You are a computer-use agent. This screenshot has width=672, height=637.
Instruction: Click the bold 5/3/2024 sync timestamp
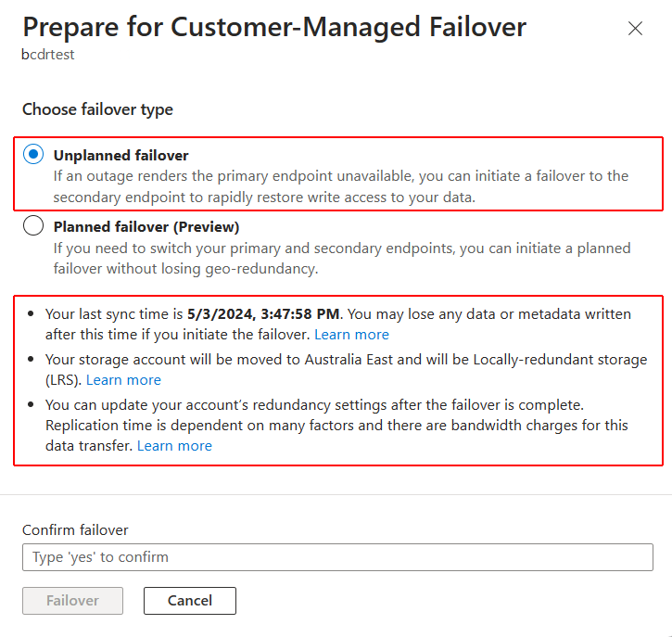[265, 313]
